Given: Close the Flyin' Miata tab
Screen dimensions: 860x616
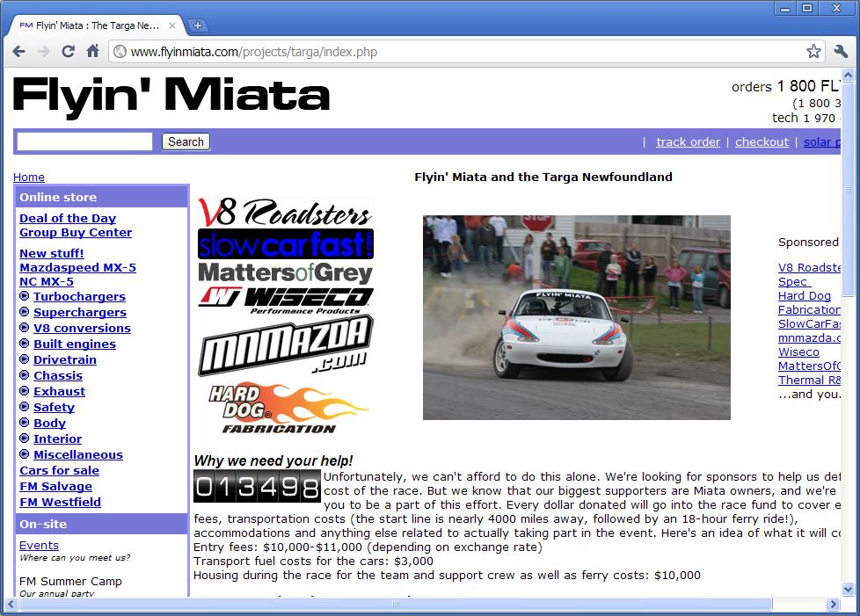Looking at the screenshot, I should pos(172,25).
